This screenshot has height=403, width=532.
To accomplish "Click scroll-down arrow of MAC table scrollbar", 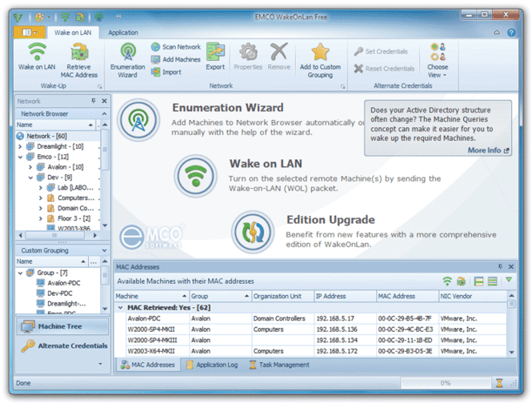I will pos(511,353).
